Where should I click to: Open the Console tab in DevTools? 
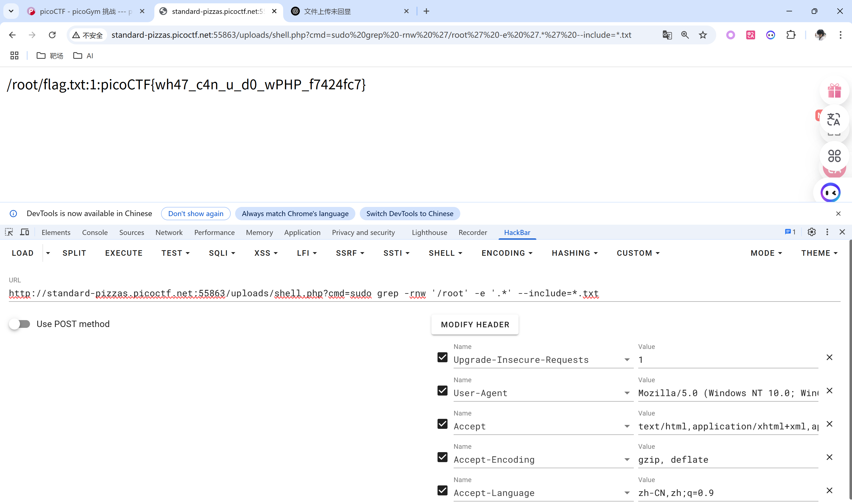(95, 232)
